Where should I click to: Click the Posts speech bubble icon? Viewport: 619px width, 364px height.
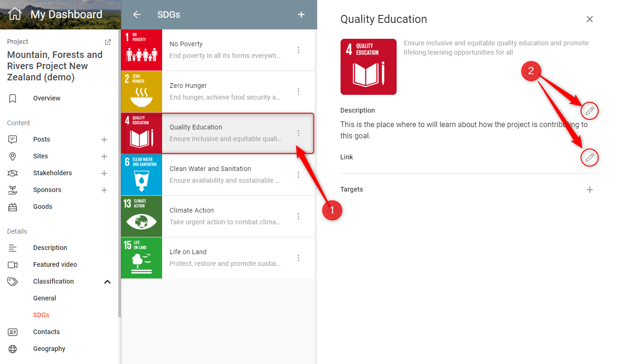[x=13, y=139]
